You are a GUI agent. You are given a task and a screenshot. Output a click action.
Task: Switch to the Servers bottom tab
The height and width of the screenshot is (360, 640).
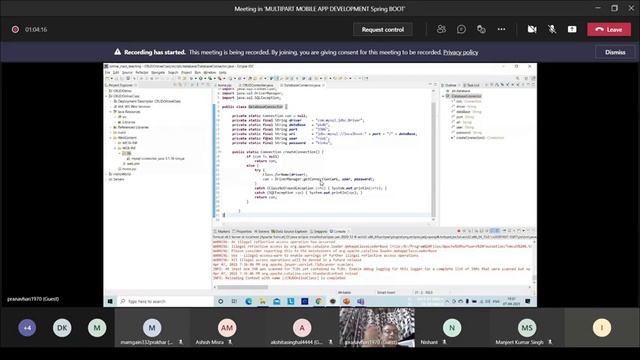pyautogui.click(x=262, y=231)
